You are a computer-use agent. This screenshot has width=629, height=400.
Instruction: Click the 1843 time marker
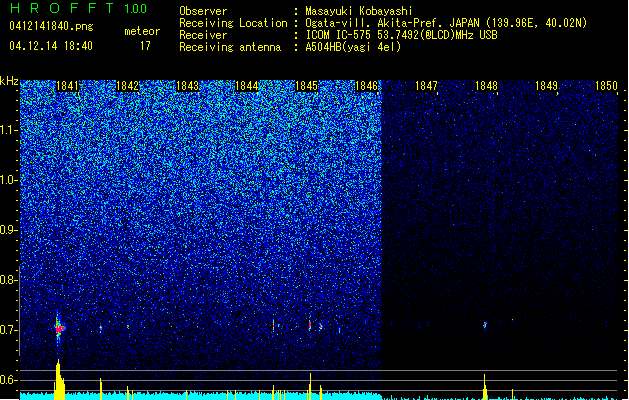coord(187,86)
